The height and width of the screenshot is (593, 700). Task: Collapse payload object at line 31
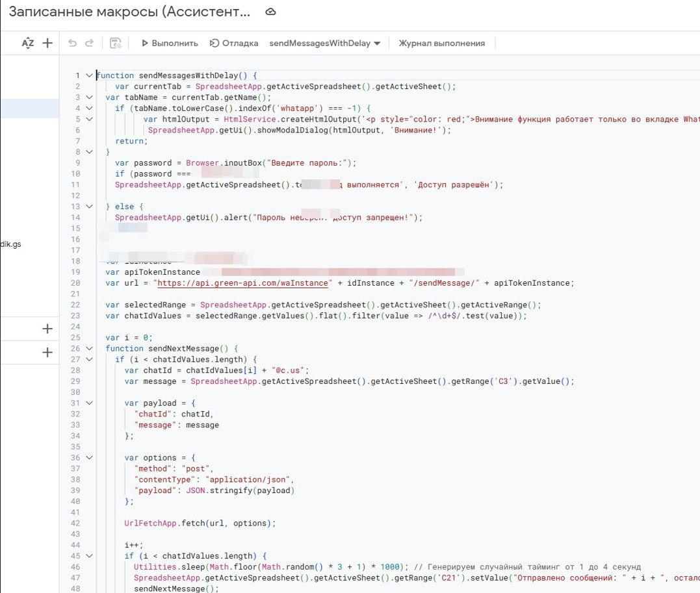point(89,403)
